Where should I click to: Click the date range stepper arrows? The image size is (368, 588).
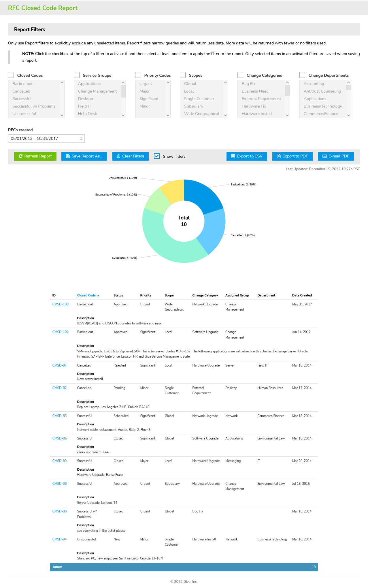(x=81, y=139)
